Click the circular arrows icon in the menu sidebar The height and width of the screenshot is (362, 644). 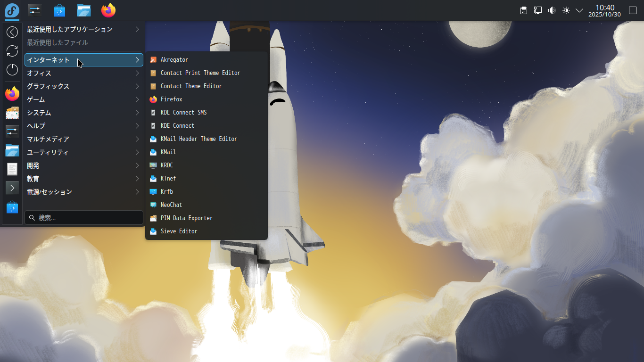point(12,51)
